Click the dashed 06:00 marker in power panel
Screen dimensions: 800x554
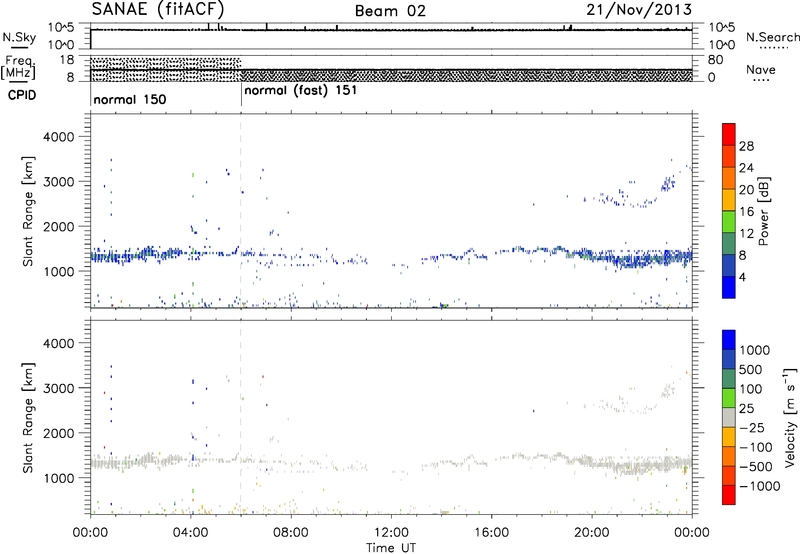pyautogui.click(x=241, y=211)
